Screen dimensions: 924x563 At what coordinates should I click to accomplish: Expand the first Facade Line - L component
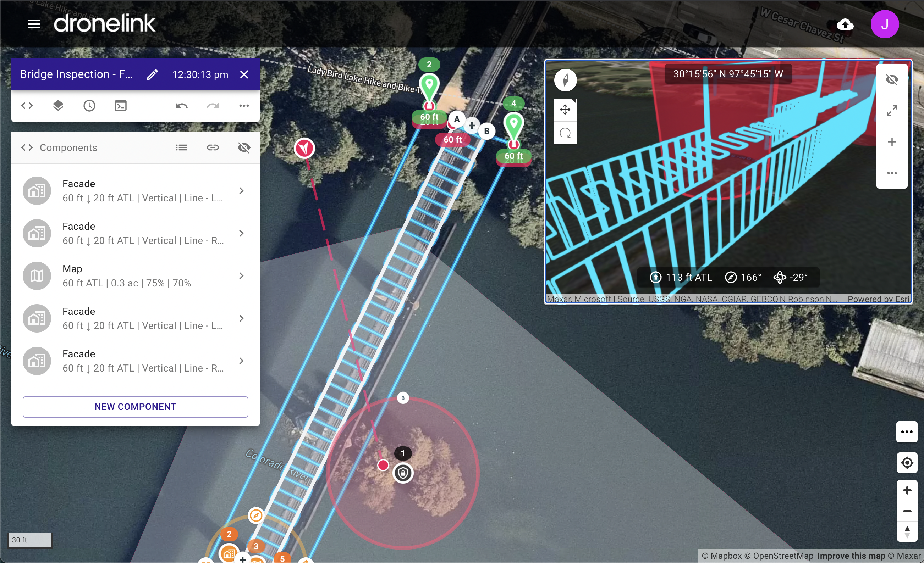(242, 191)
